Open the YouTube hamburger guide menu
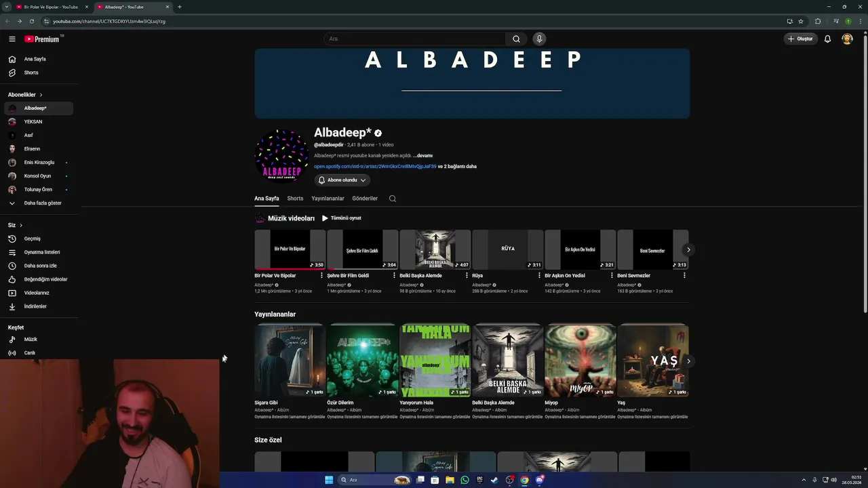The width and height of the screenshot is (868, 488). (x=12, y=39)
